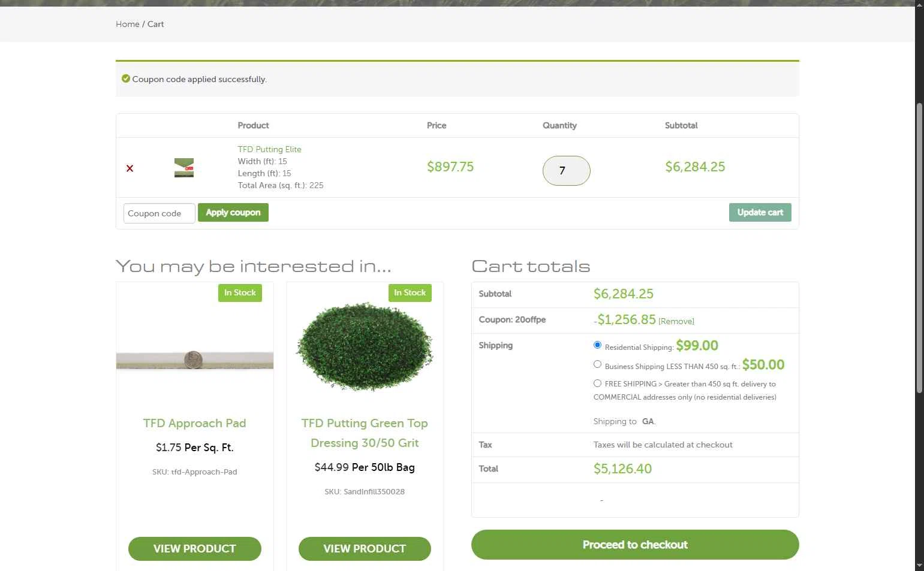Screen dimensions: 924x571
Task: Click the Shipping to GA text
Action: 624,421
